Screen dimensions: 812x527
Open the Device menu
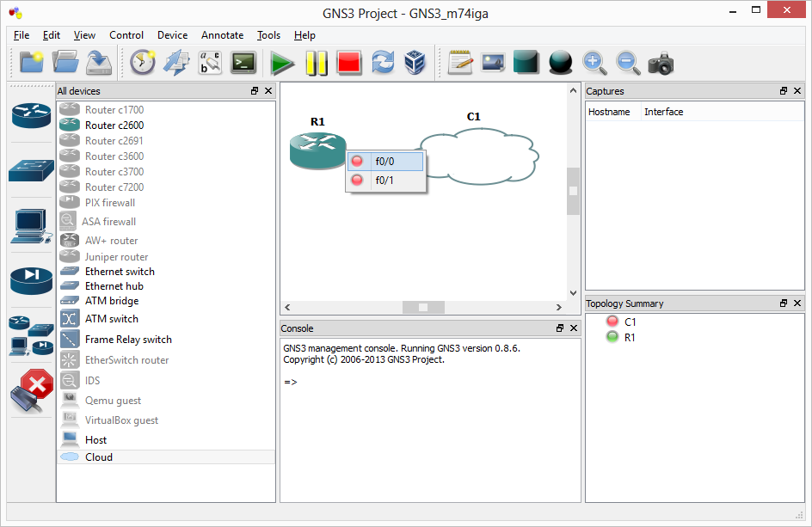[x=172, y=35]
